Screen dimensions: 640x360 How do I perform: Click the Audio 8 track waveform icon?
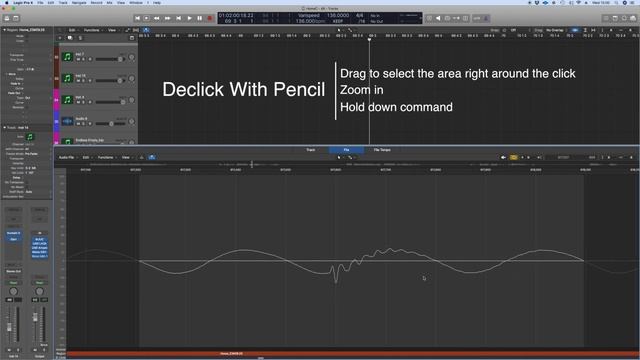point(67,121)
